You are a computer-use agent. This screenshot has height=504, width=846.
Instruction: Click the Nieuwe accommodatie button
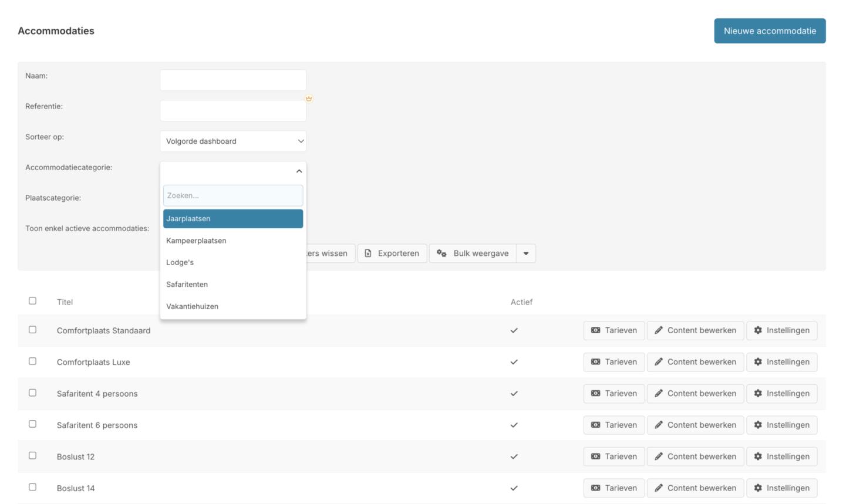[769, 31]
